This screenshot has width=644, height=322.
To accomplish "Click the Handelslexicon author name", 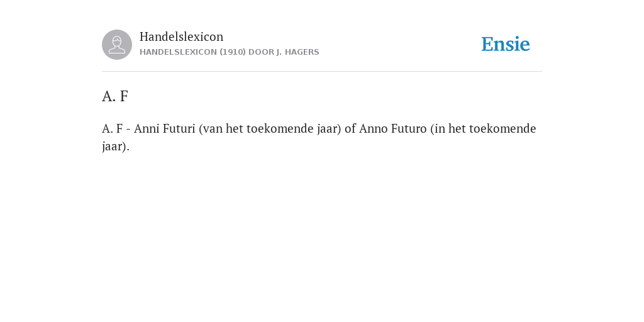I will tap(182, 36).
